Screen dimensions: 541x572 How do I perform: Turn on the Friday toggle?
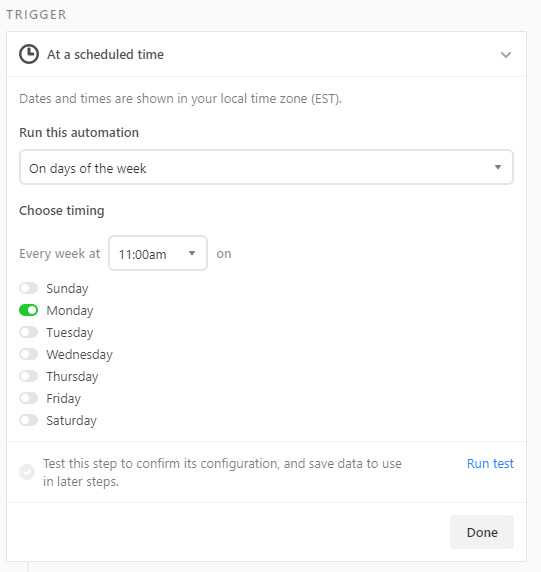point(28,398)
